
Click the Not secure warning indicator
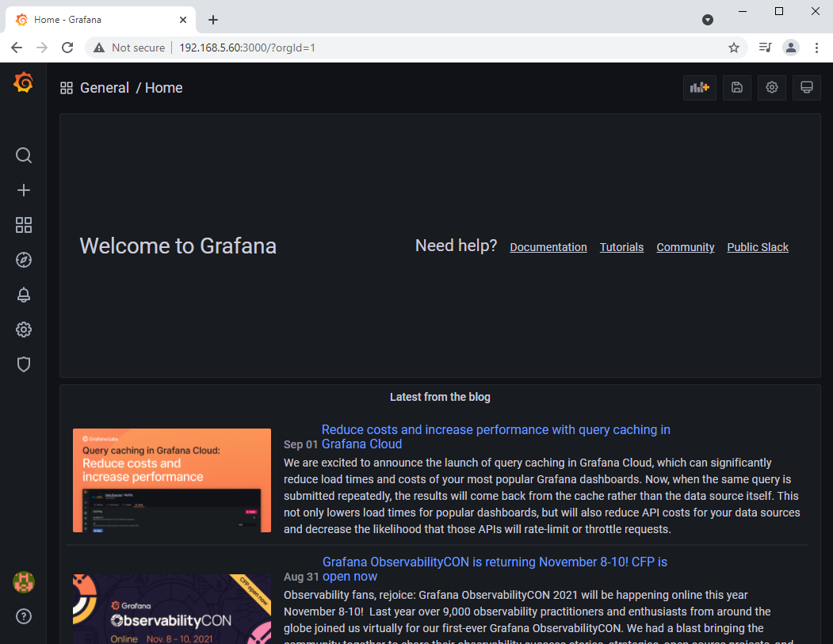coord(129,48)
